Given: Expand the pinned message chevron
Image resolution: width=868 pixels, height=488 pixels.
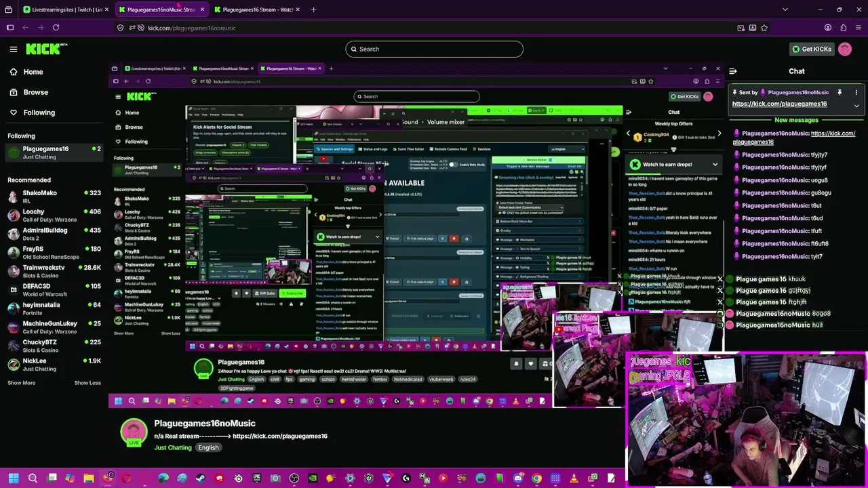Looking at the screenshot, I should (856, 105).
